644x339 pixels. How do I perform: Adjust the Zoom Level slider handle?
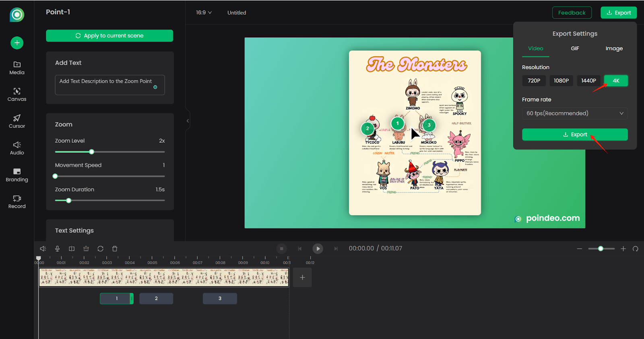coord(92,152)
